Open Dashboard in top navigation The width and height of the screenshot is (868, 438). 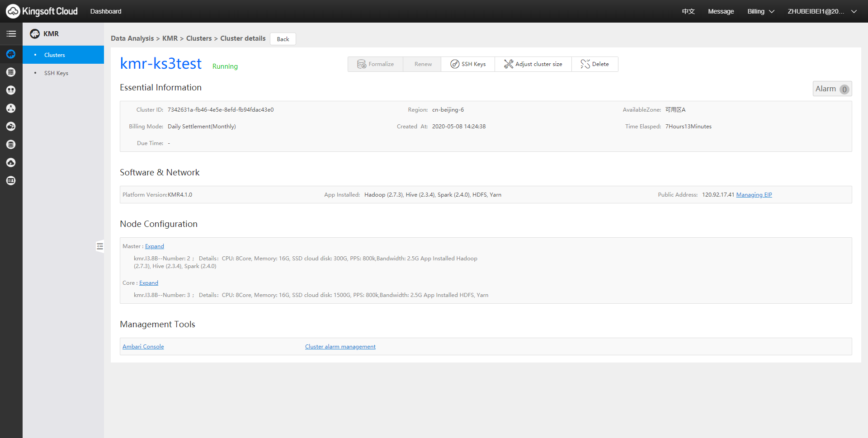tap(106, 11)
